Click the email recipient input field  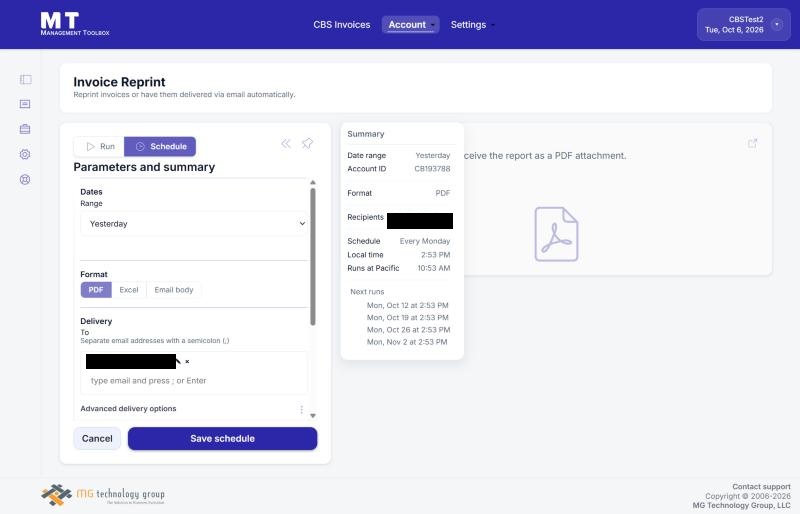click(194, 381)
